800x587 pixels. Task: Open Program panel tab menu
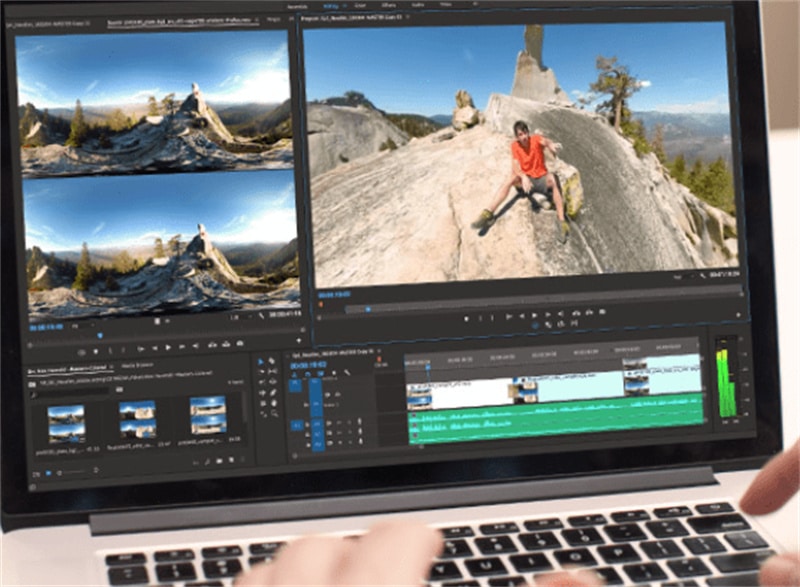point(408,17)
